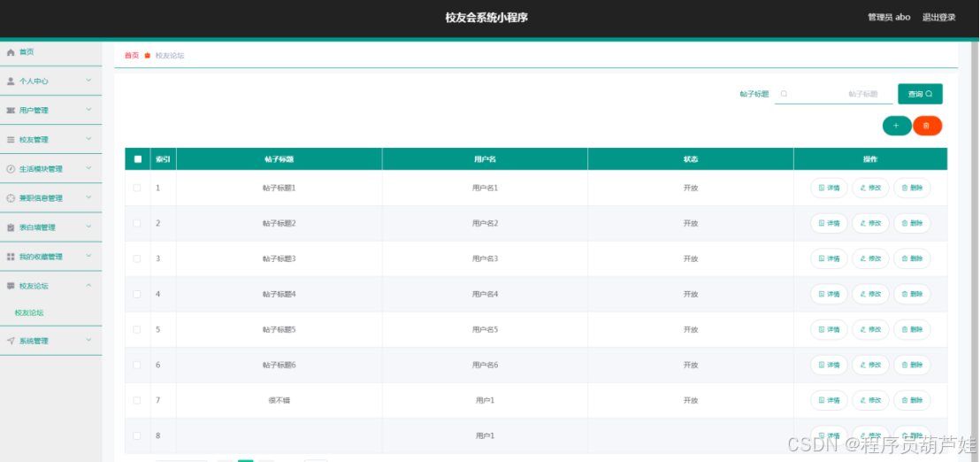Viewport: 980px width, 462px height.
Task: Click 删除 for 帖子标题6 row
Action: click(x=912, y=365)
